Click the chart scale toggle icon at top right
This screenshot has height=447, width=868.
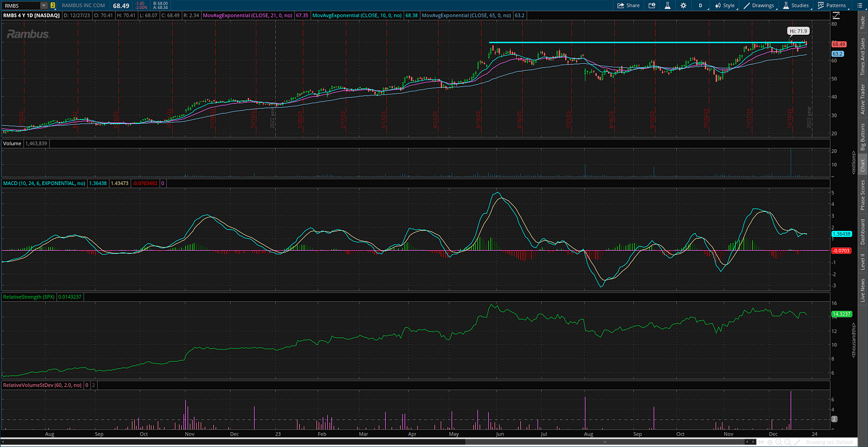tap(835, 14)
